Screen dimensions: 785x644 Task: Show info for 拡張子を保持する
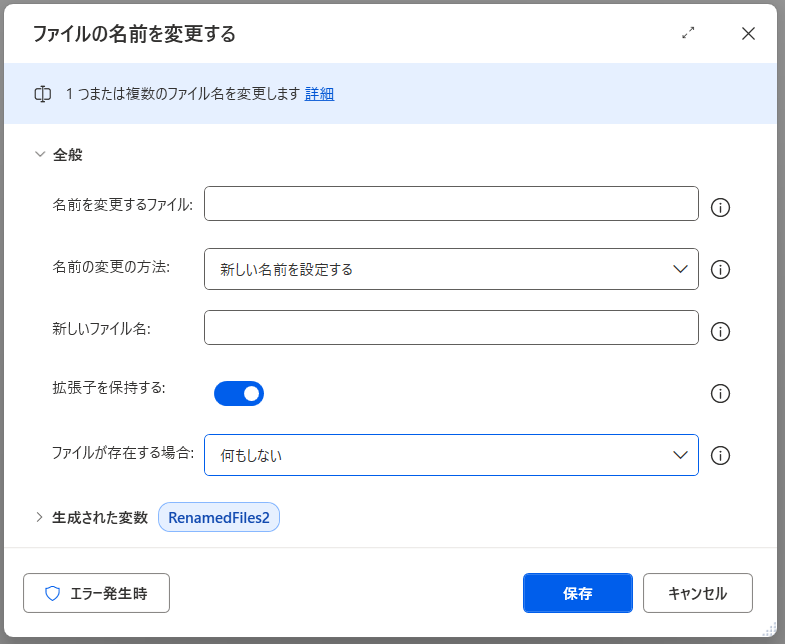click(x=720, y=394)
